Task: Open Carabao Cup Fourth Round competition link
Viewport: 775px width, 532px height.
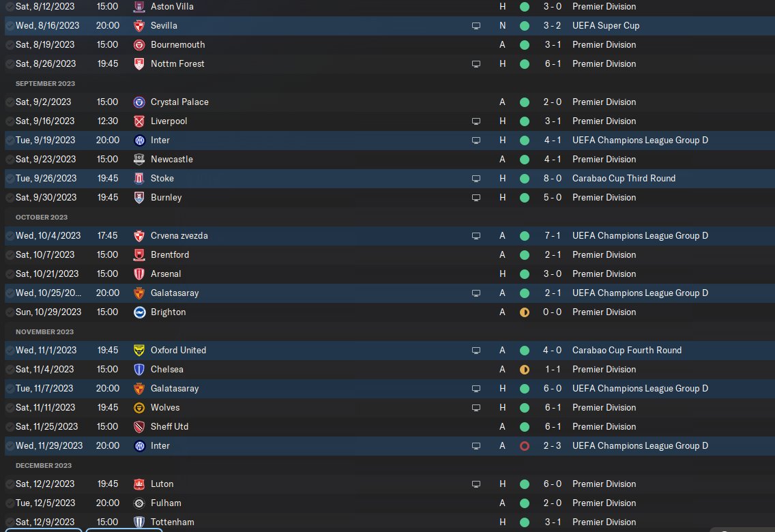Action: [627, 350]
